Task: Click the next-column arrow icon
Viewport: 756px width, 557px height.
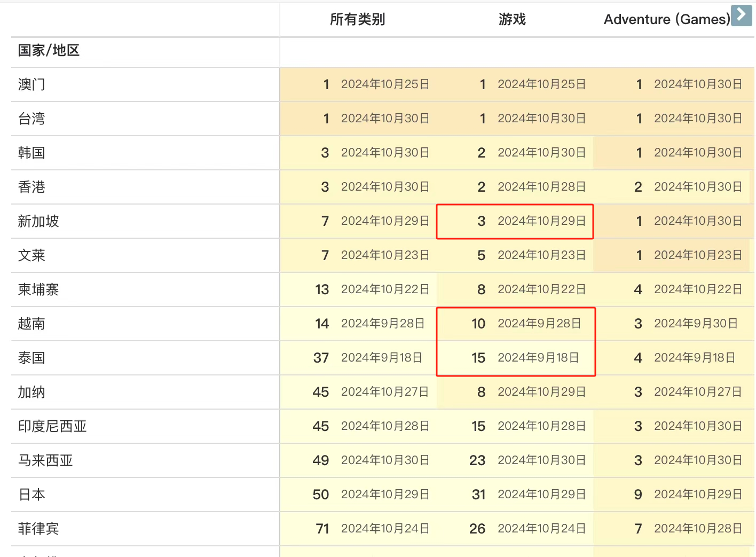Action: [x=741, y=15]
